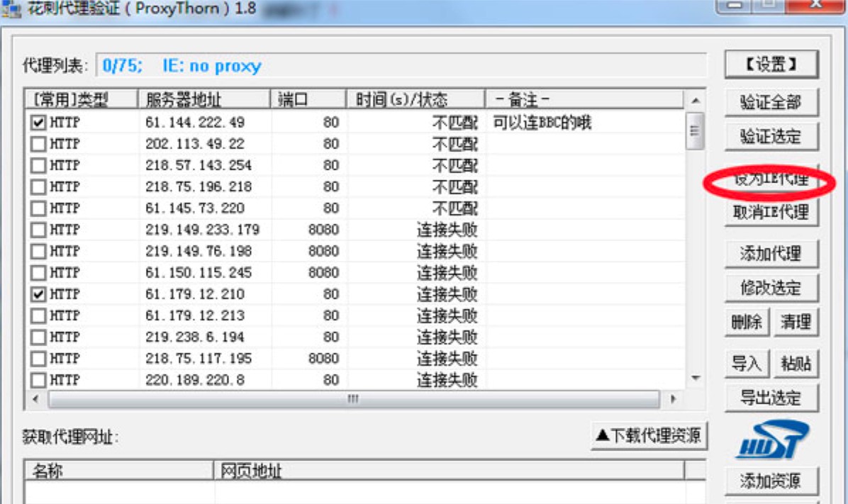The width and height of the screenshot is (848, 504).
Task: Click the 粘贴 button
Action: tap(796, 364)
